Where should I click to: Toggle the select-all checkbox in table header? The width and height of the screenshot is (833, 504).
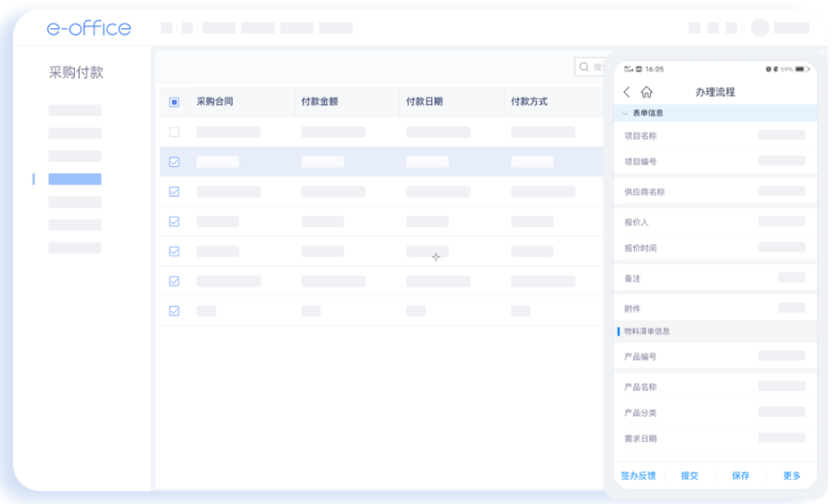174,101
